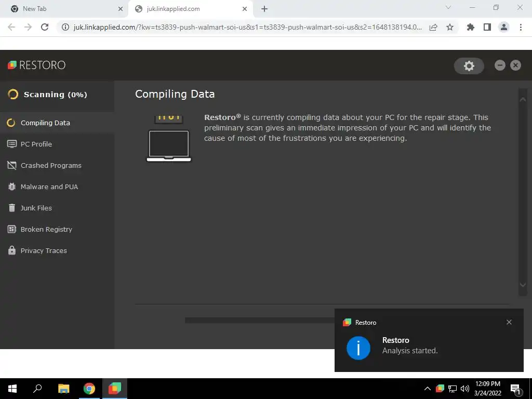Click scroll up arrow in content panel
The width and height of the screenshot is (532, 399).
[523, 99]
